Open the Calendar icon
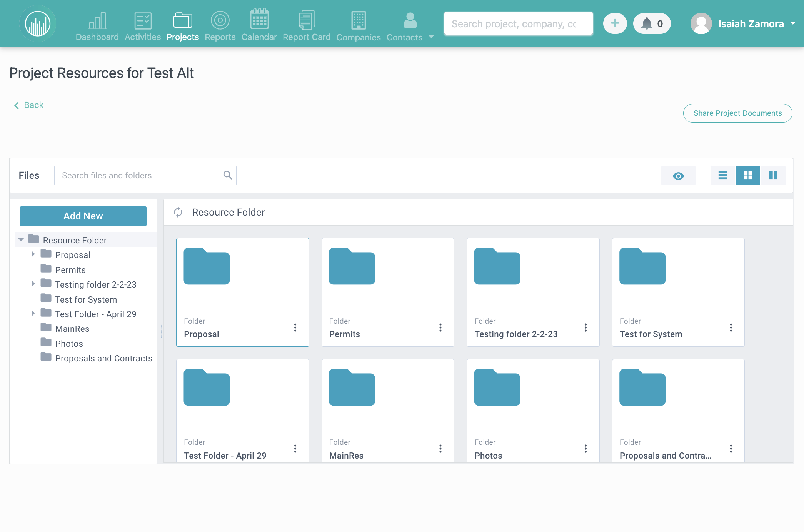The width and height of the screenshot is (804, 532). click(x=259, y=19)
